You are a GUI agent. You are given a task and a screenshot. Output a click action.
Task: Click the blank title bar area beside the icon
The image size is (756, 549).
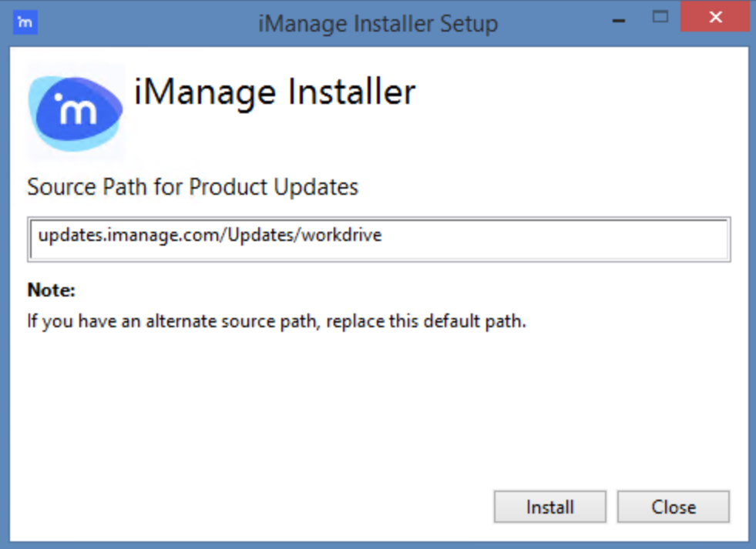coord(139,23)
